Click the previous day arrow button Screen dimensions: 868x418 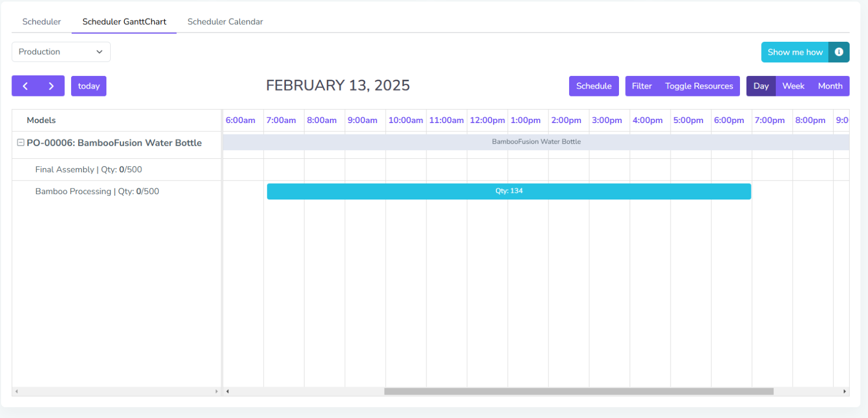click(x=25, y=86)
